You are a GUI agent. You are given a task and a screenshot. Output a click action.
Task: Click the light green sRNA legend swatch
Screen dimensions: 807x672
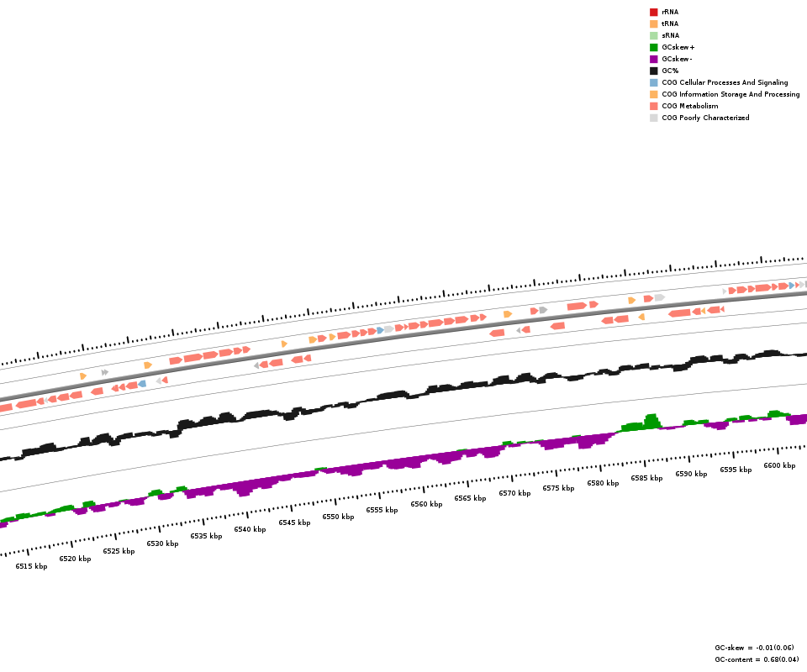[653, 35]
